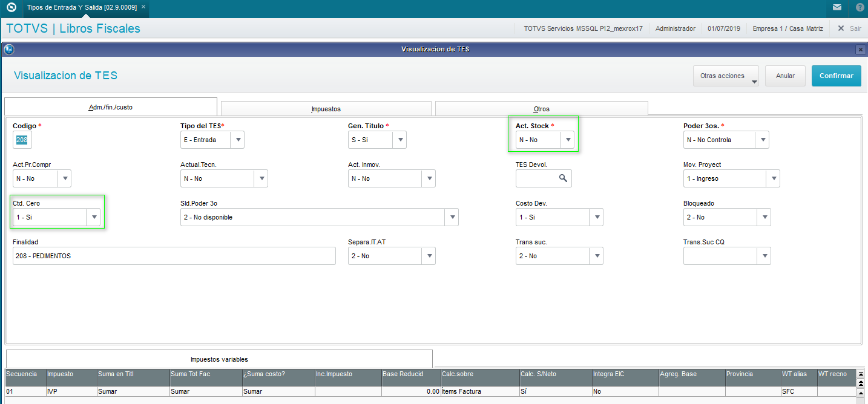The height and width of the screenshot is (404, 868).
Task: Open the Trans.Suc CQ dropdown
Action: (764, 256)
